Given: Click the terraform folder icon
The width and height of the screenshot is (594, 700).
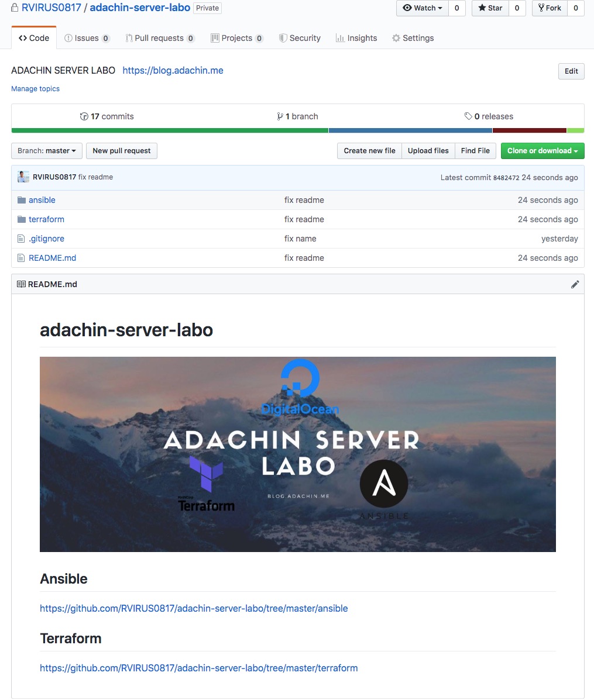Looking at the screenshot, I should (x=22, y=219).
